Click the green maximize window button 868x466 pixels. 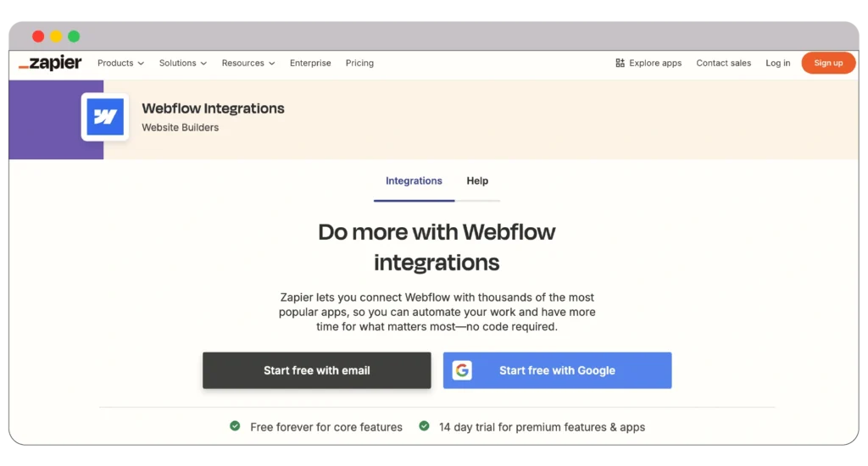click(x=74, y=36)
